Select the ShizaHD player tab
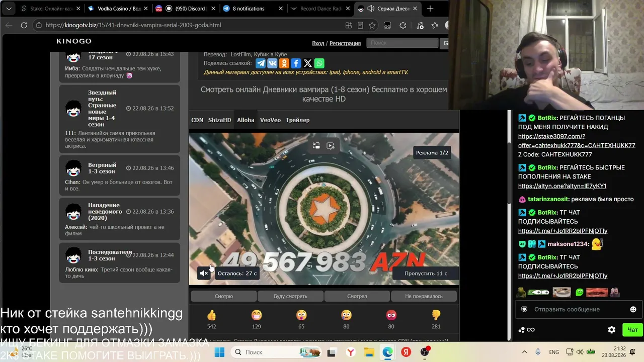Screen dimensions: 644x362 (x=220, y=120)
